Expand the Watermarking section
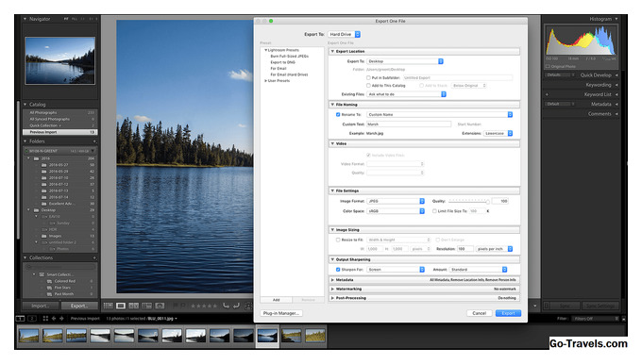This screenshot has height=364, width=642. click(332, 289)
